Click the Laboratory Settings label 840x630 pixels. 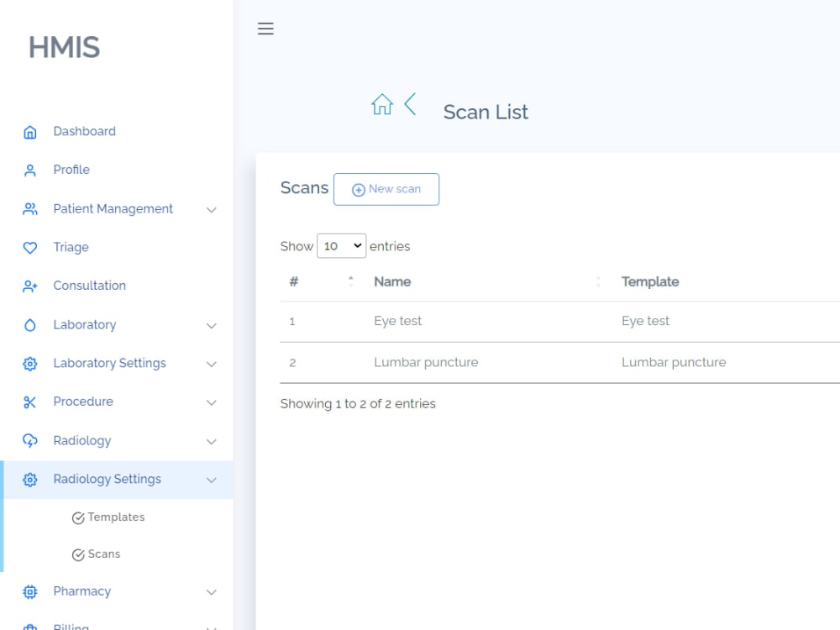point(110,363)
